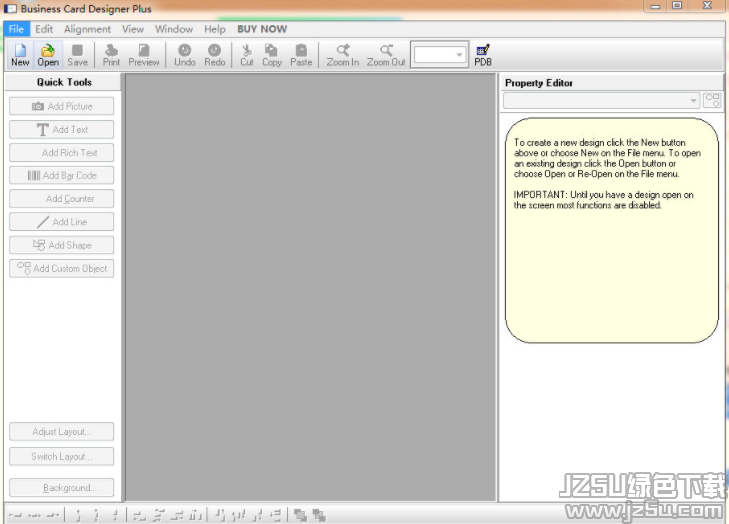The height and width of the screenshot is (524, 729).
Task: Open the zoom level combo box
Action: 439,54
